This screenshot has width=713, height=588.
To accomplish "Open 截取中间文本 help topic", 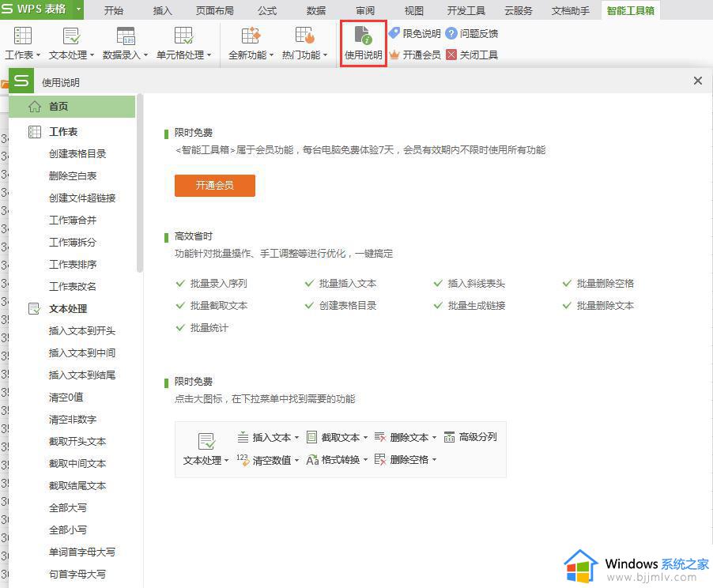I will (x=77, y=464).
